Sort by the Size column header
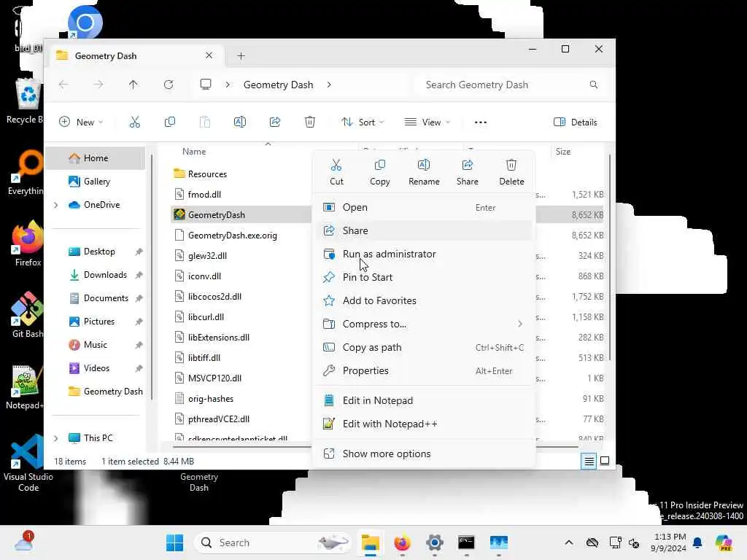This screenshot has width=747, height=560. point(563,152)
